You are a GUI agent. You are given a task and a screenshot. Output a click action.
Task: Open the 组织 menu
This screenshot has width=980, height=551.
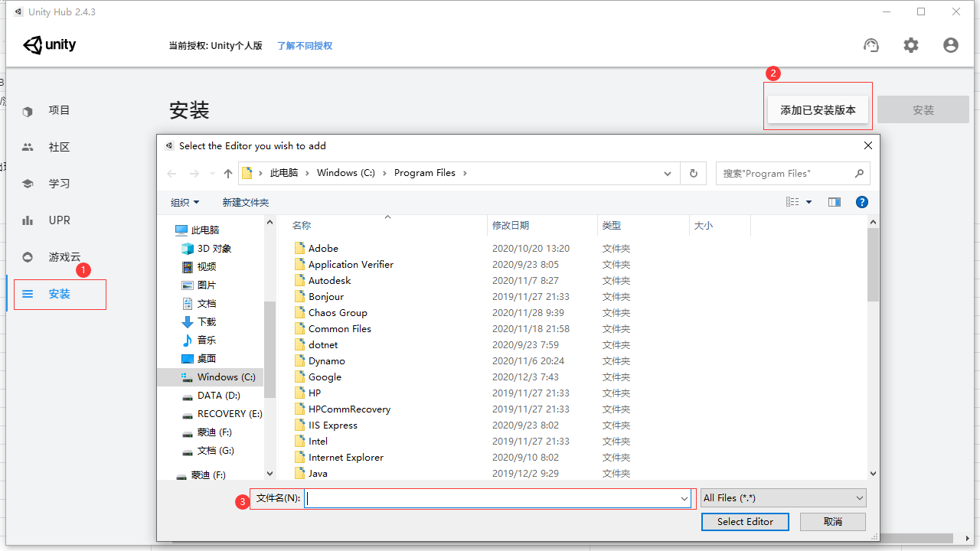[x=185, y=203]
